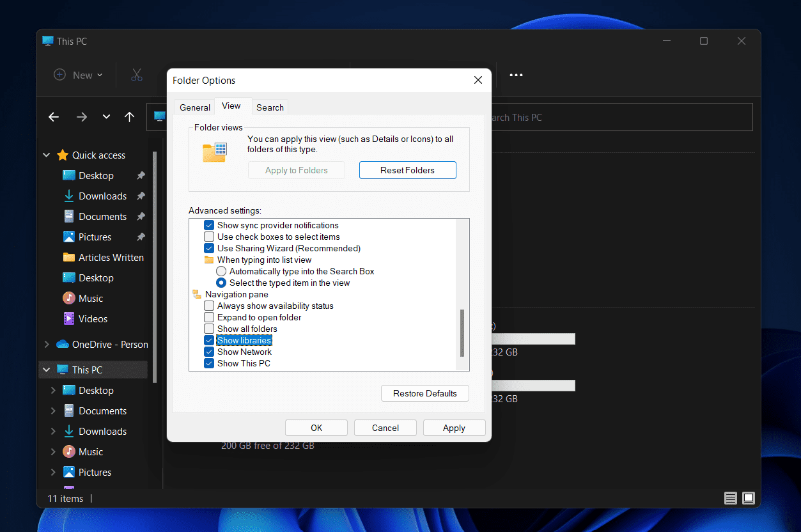801x532 pixels.
Task: Switch to details view in status bar
Action: point(730,498)
